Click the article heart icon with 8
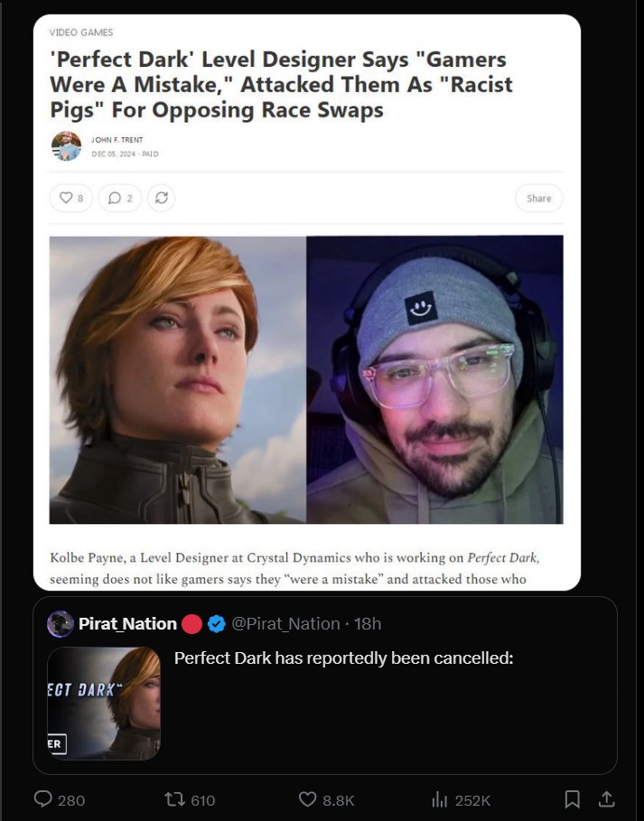Viewport: 644px width, 821px height. (x=71, y=198)
